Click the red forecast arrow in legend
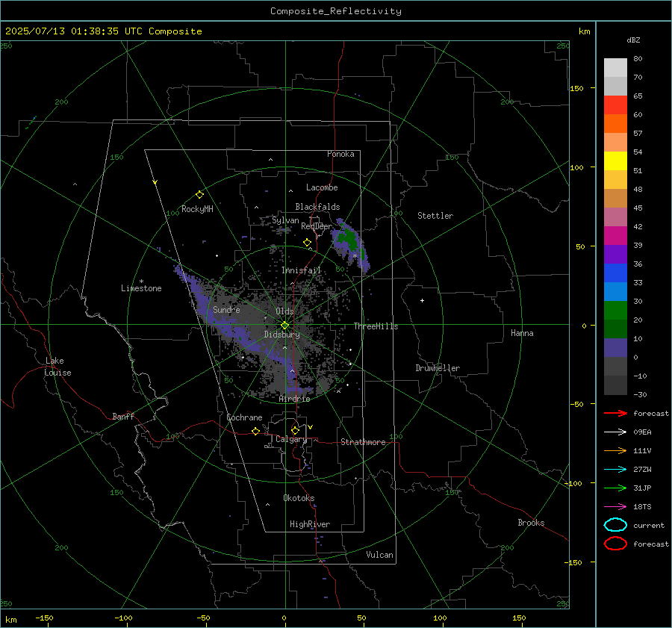 (615, 413)
